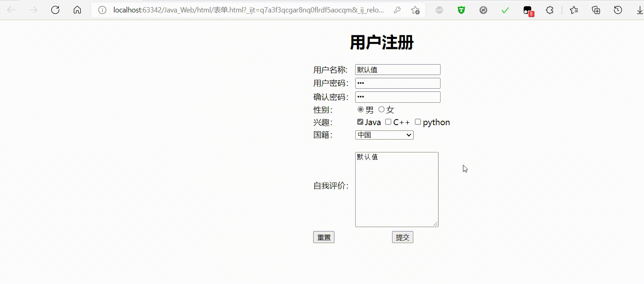Uncheck the Java checkbox
This screenshot has width=644, height=284.
(360, 122)
